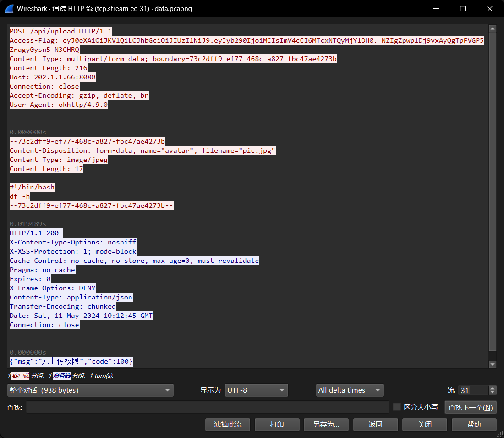Click the User-Agent: okhttp/4.9.0 line
Viewport: 504px width, 438px height.
coord(59,105)
